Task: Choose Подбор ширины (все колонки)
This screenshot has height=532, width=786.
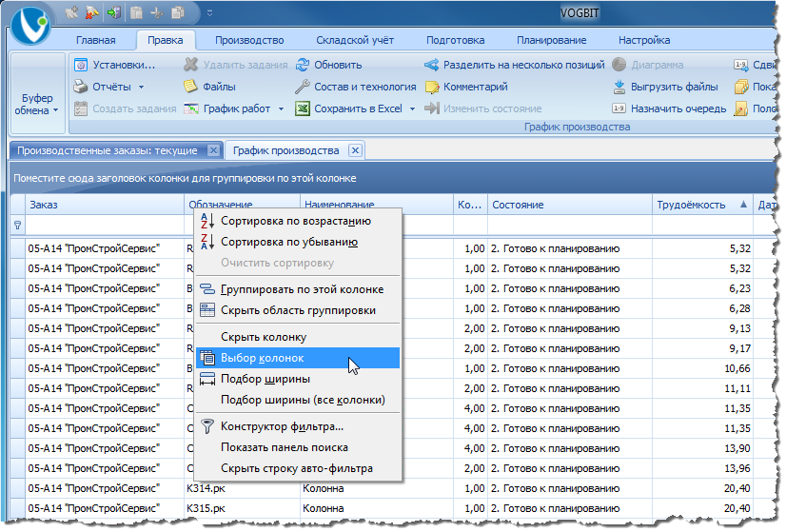Action: pyautogui.click(x=298, y=400)
